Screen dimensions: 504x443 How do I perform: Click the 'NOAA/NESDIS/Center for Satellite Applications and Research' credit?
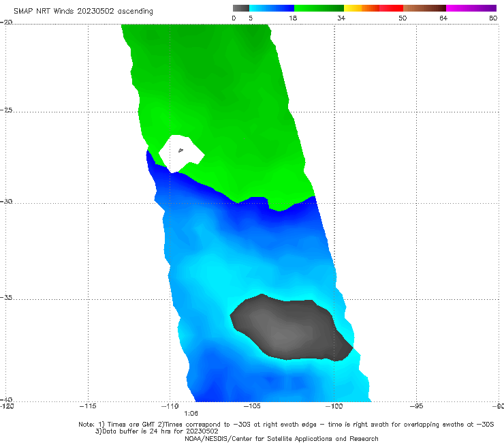coord(281,439)
